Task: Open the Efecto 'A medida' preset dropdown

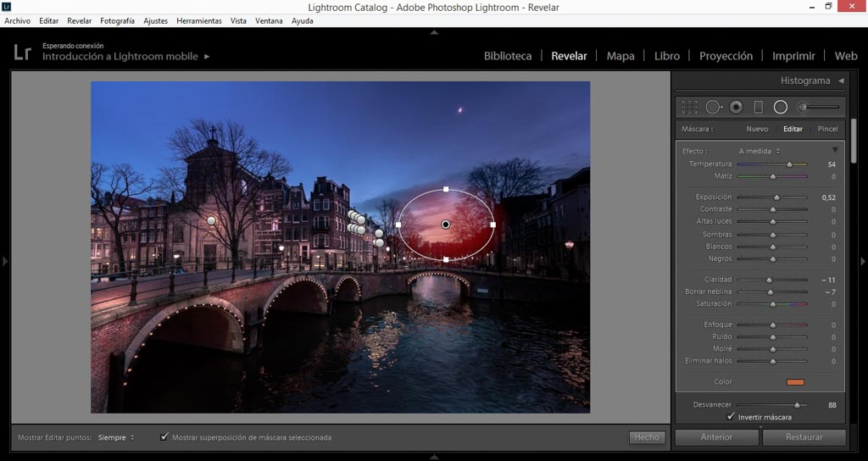Action: point(759,151)
